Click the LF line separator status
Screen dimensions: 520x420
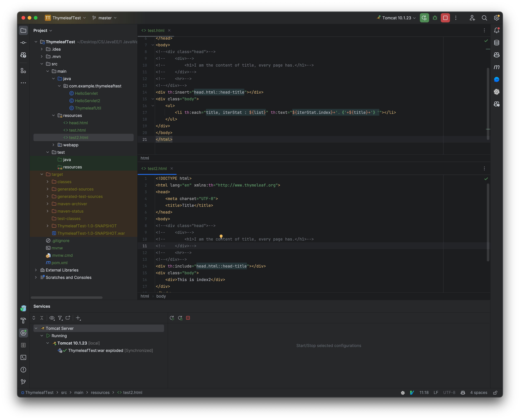point(436,392)
